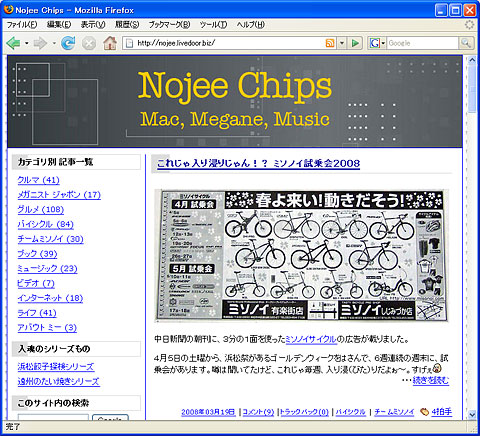Click the grey Forward arrow button

[40, 43]
